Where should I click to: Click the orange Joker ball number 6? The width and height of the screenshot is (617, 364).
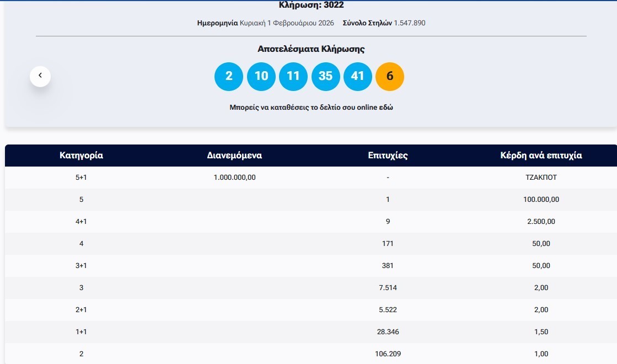pyautogui.click(x=390, y=76)
